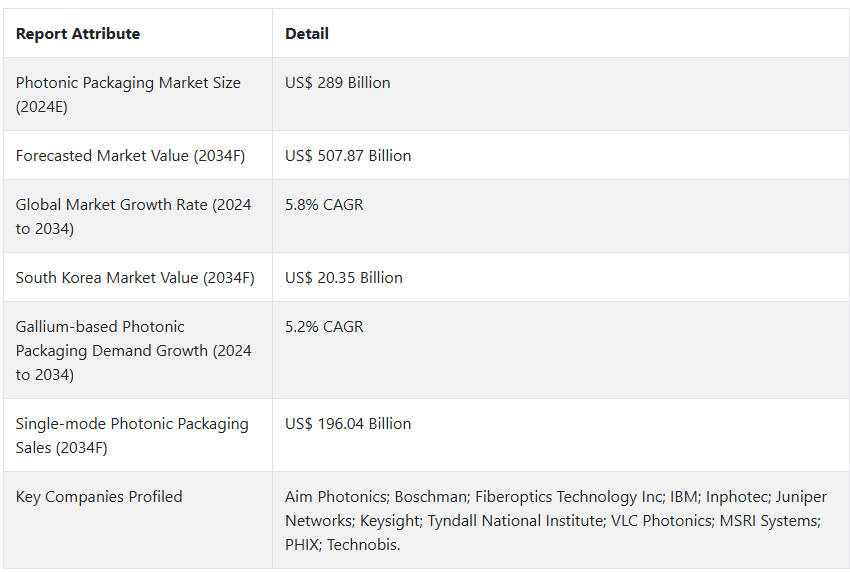Click Tyndall National Institute text
The width and height of the screenshot is (850, 572).
click(x=514, y=520)
